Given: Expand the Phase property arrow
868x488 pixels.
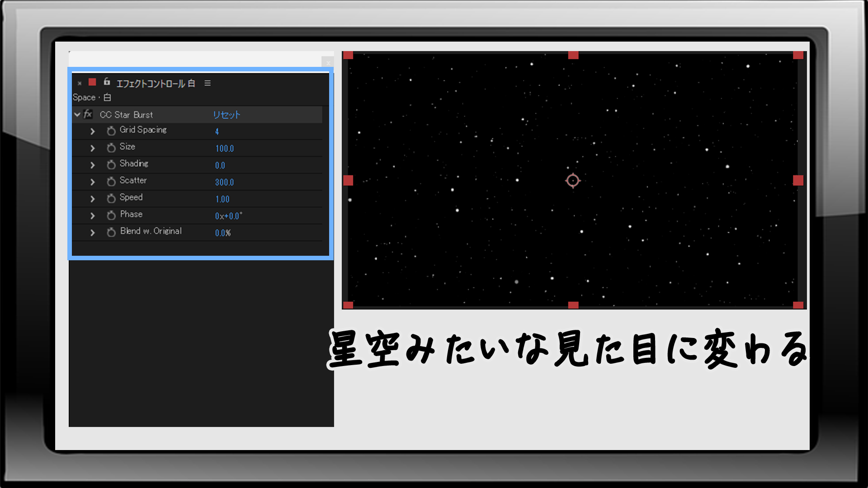Looking at the screenshot, I should (93, 216).
